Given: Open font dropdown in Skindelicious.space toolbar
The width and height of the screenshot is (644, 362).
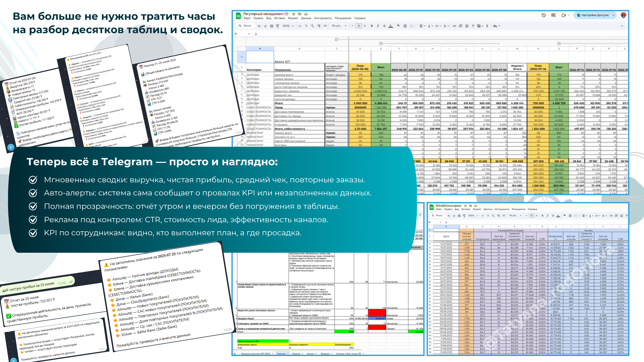Looking at the screenshot, I should pos(515,216).
